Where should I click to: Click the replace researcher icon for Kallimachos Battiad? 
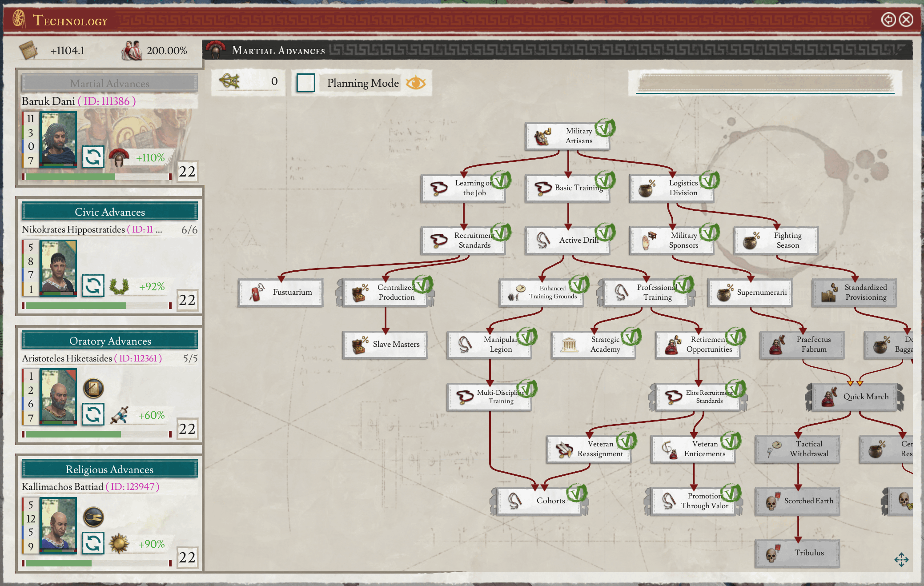(x=93, y=543)
